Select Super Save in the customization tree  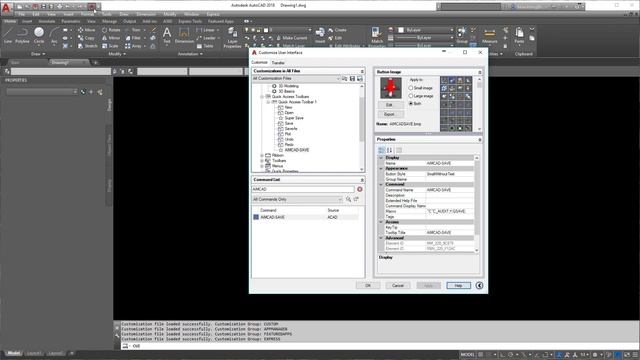click(294, 118)
